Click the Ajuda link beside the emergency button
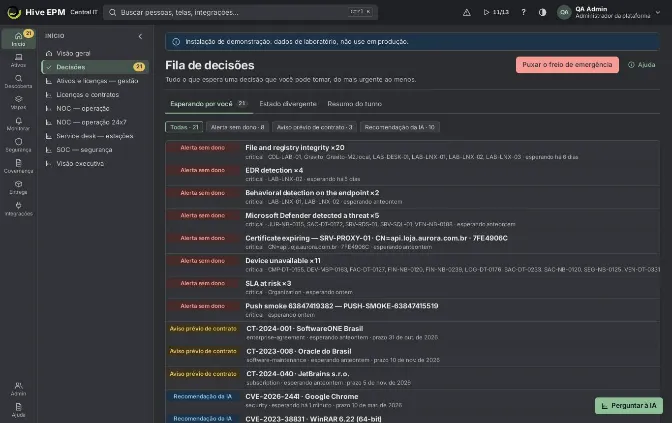 pyautogui.click(x=642, y=65)
